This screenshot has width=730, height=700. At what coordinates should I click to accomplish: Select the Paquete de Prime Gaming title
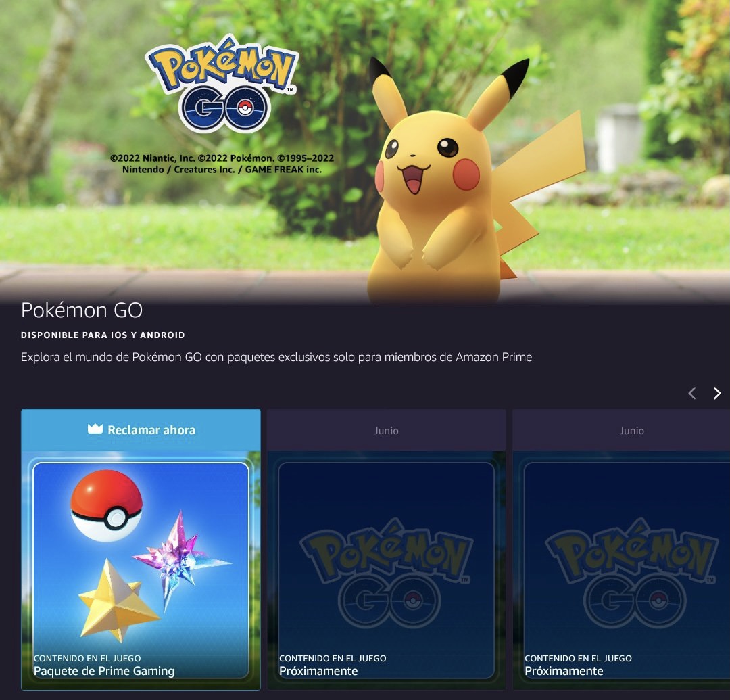point(104,671)
